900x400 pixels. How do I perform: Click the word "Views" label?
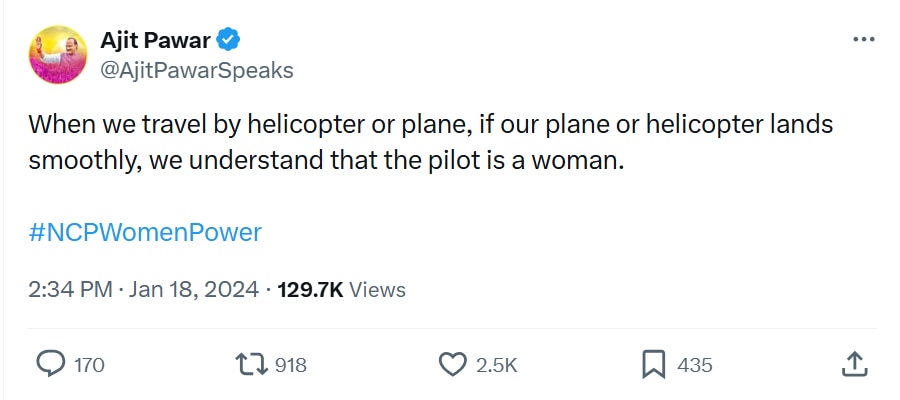(378, 290)
